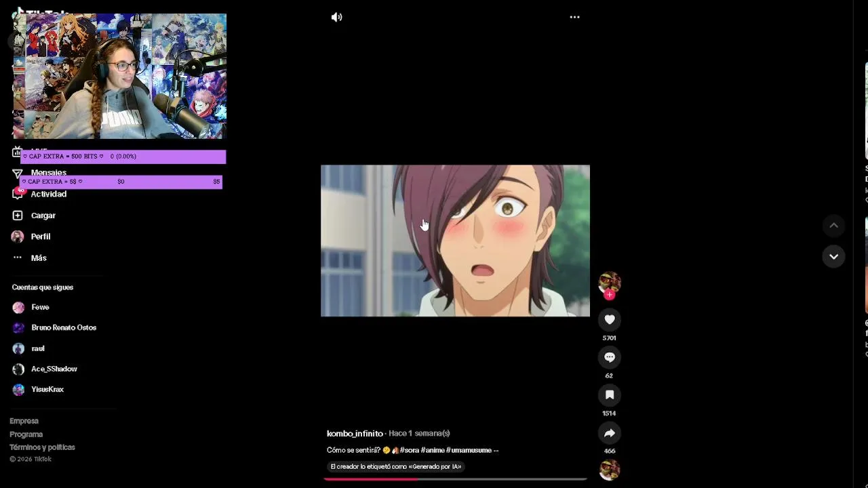Click the #anime hashtag
868x488 pixels.
coord(433,450)
